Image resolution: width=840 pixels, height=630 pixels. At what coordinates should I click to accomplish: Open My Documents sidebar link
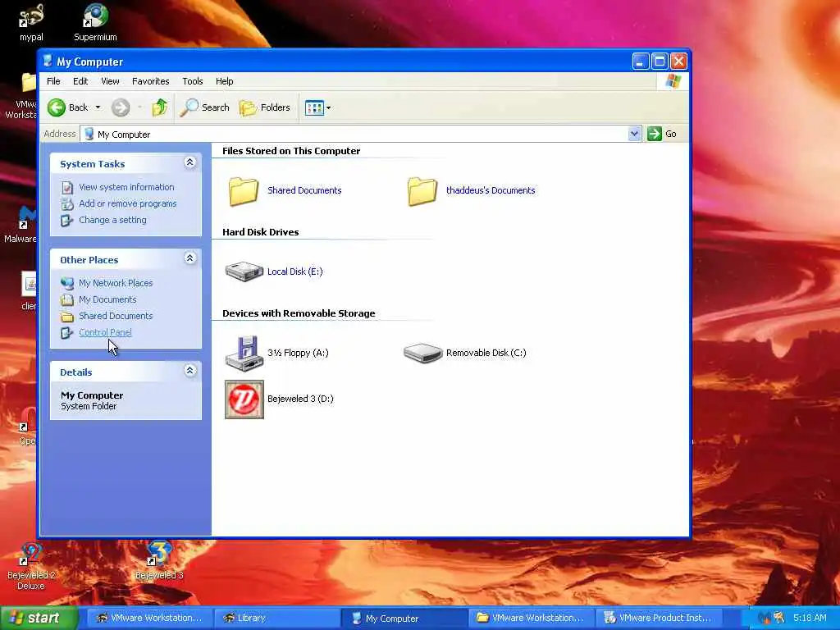click(107, 299)
